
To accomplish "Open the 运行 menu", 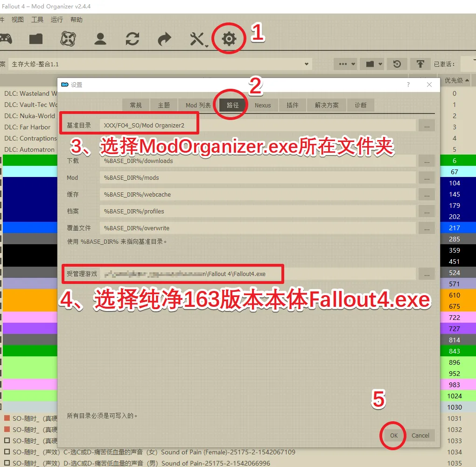I will [57, 20].
